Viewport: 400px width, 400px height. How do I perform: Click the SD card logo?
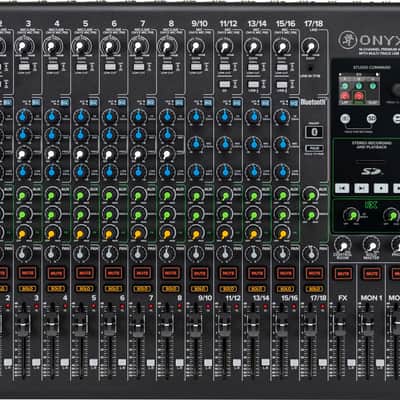pos(371,172)
